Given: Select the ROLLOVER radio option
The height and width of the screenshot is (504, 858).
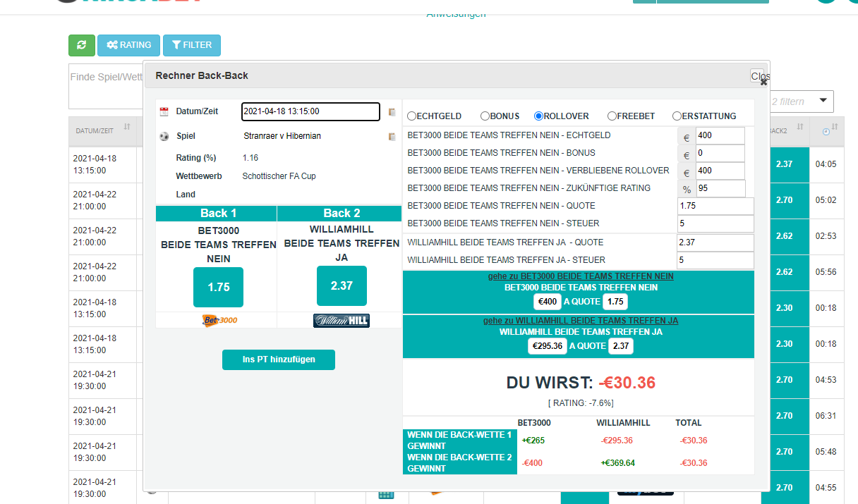Looking at the screenshot, I should click(538, 116).
